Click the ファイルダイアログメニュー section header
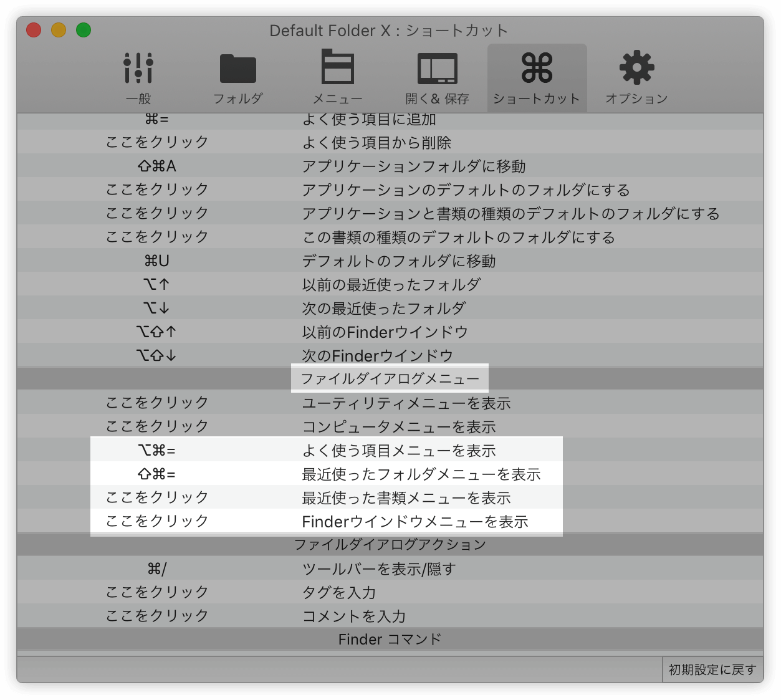The height and width of the screenshot is (700, 781). point(390,379)
